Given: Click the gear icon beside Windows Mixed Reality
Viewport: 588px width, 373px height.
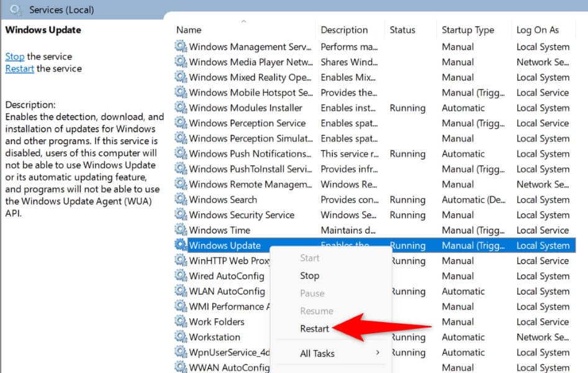Looking at the screenshot, I should click(x=181, y=77).
